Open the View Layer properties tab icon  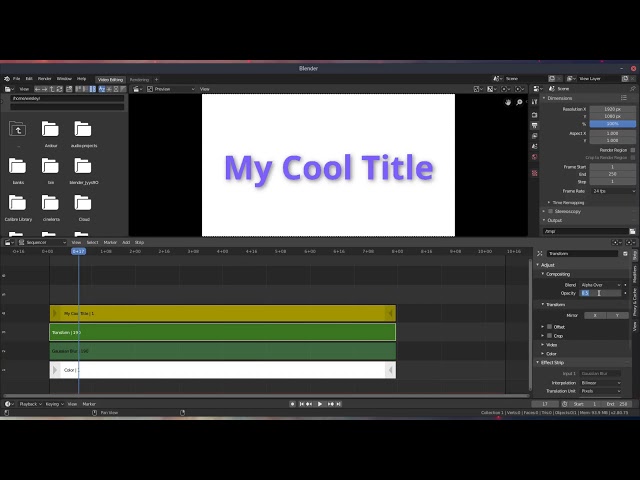tap(534, 136)
